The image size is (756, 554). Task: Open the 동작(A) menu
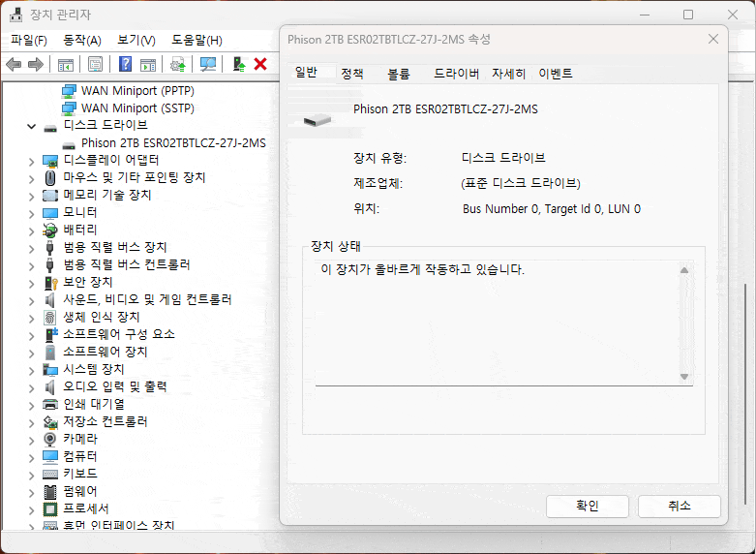(81, 40)
